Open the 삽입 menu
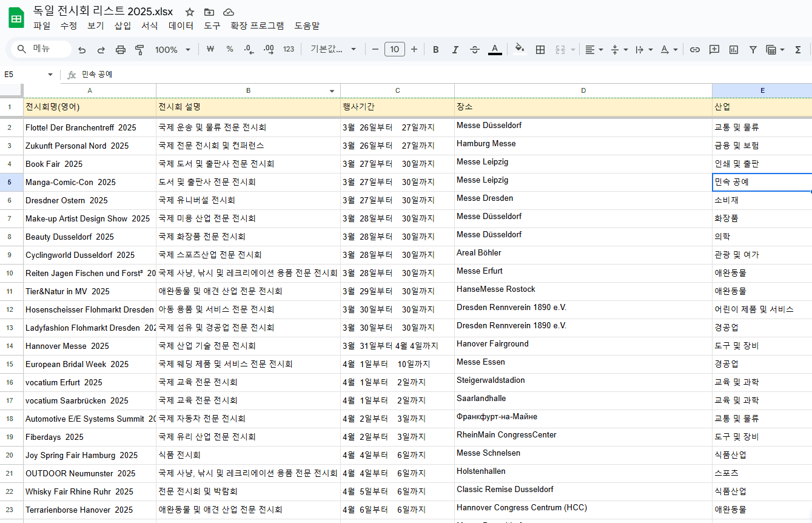 pos(122,25)
